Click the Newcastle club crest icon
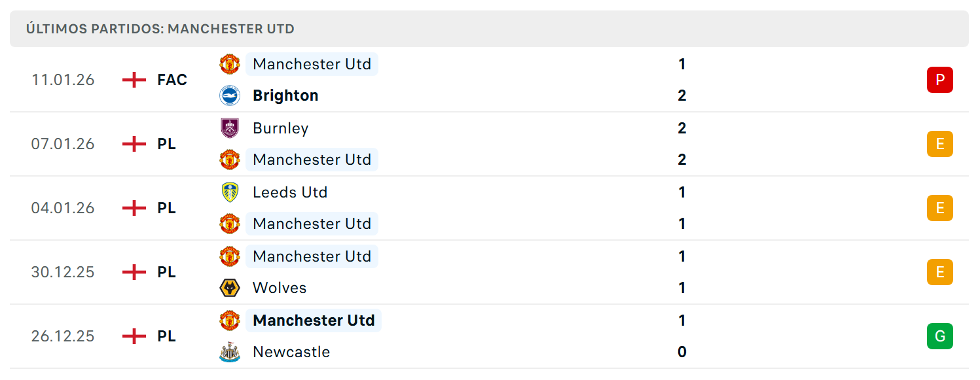The height and width of the screenshot is (380, 980). (x=230, y=352)
